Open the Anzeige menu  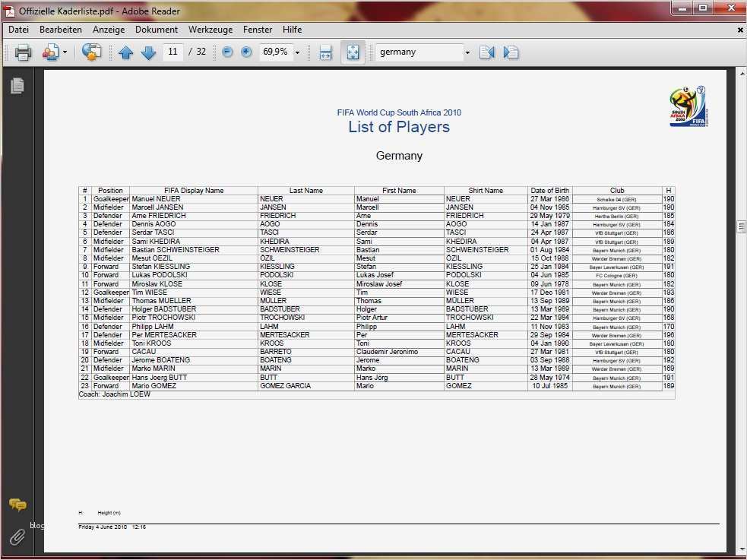click(x=109, y=30)
